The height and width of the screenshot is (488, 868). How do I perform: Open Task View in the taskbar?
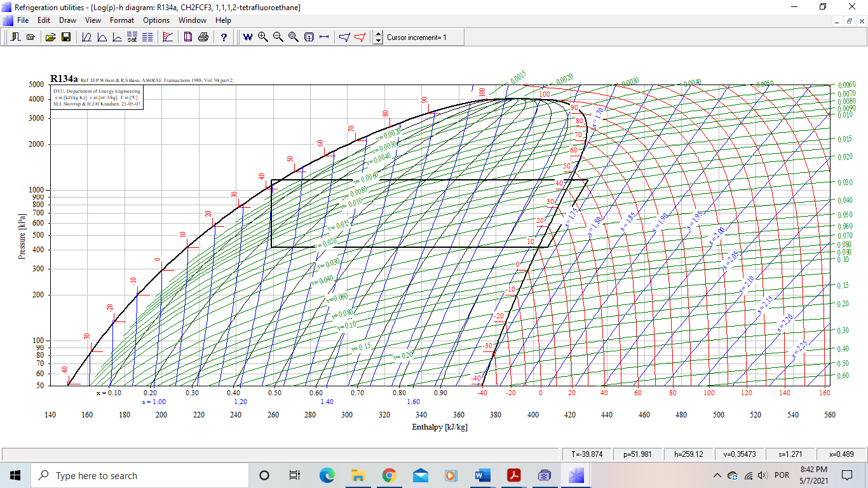tap(295, 475)
